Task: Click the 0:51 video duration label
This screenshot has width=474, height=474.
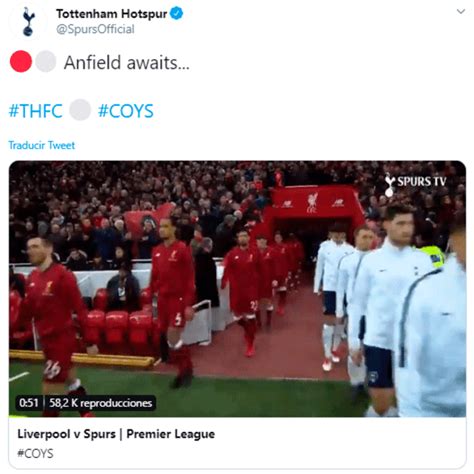Action: coord(29,403)
